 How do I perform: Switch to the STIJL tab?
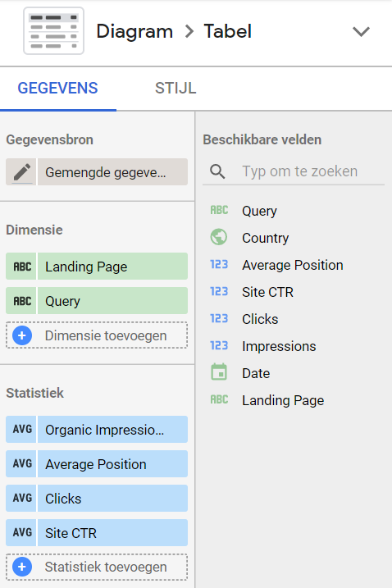point(175,89)
